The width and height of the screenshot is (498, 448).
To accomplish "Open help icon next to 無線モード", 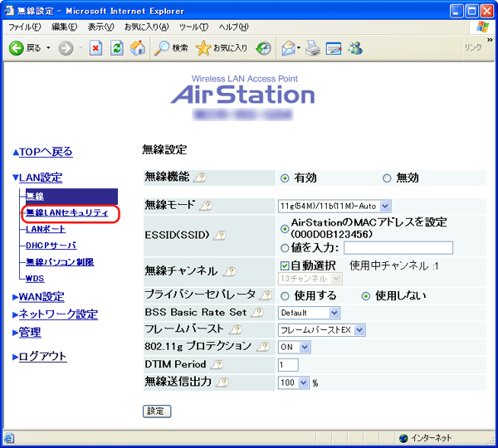I will coord(206,206).
